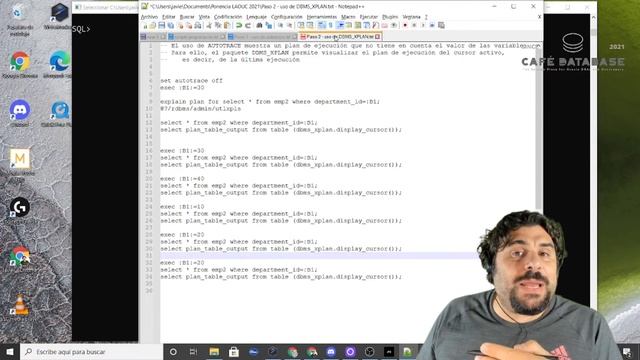Click the Paste toolbar icon
This screenshot has width=640, height=360.
click(x=227, y=25)
